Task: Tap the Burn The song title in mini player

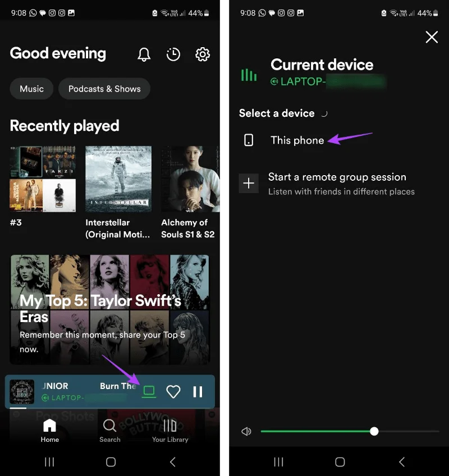Action: coord(118,386)
